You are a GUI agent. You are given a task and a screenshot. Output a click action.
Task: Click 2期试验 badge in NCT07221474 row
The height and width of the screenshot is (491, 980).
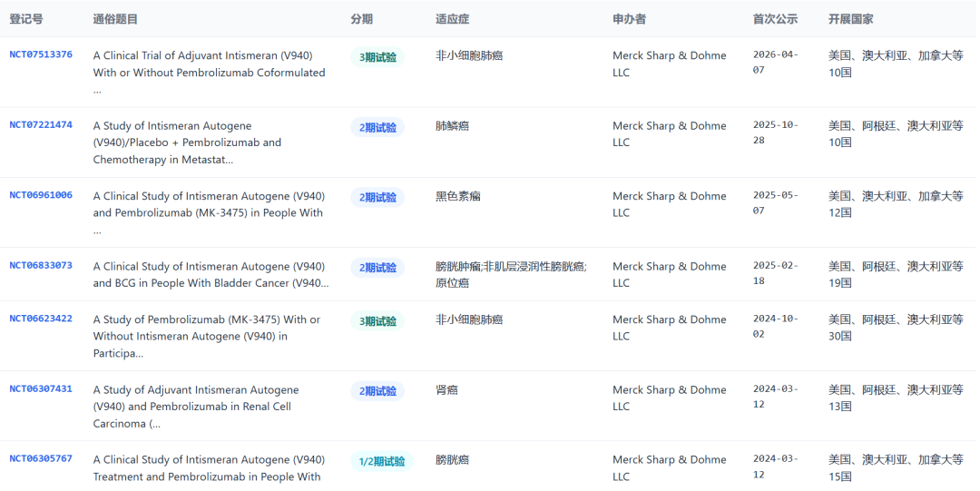377,128
